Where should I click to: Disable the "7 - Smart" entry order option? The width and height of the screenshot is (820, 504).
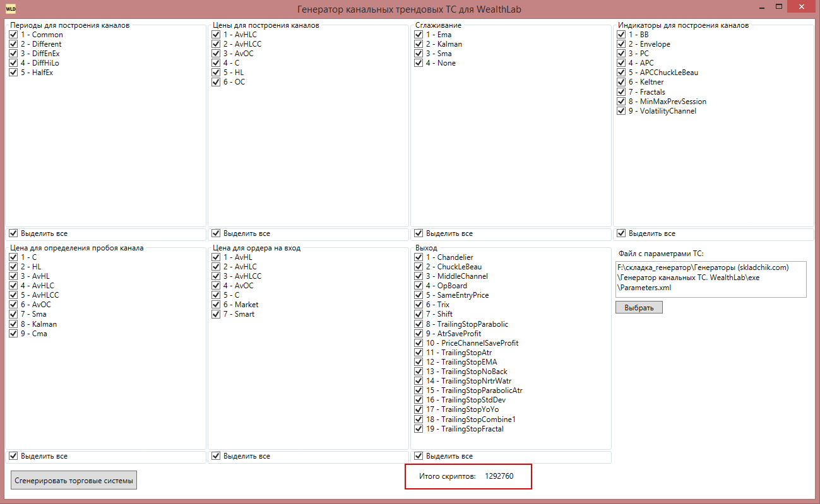click(216, 314)
